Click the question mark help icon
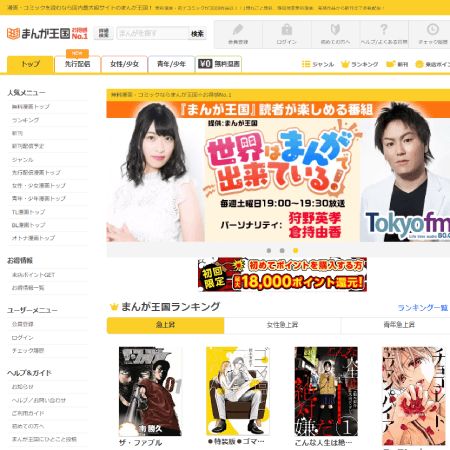Viewport: 450px width, 450px height. pyautogui.click(x=384, y=30)
